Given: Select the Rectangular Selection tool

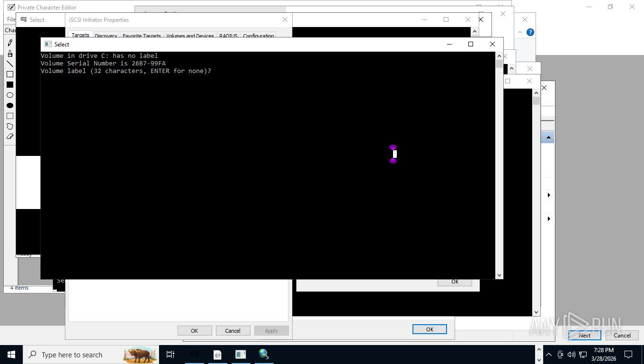Looking at the screenshot, I should tap(10, 116).
